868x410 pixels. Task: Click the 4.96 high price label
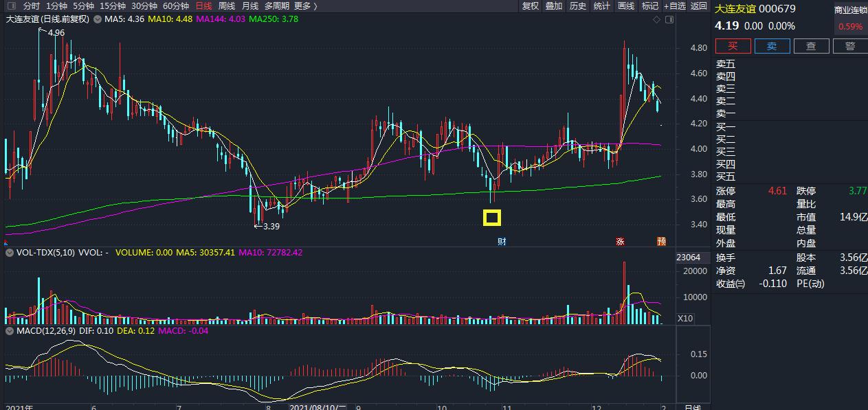coord(56,32)
